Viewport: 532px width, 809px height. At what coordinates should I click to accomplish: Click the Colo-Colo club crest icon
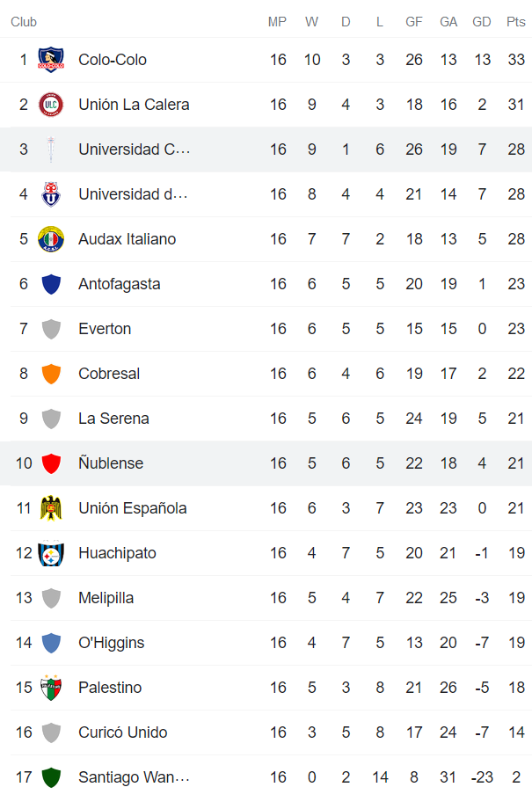pos(51,60)
